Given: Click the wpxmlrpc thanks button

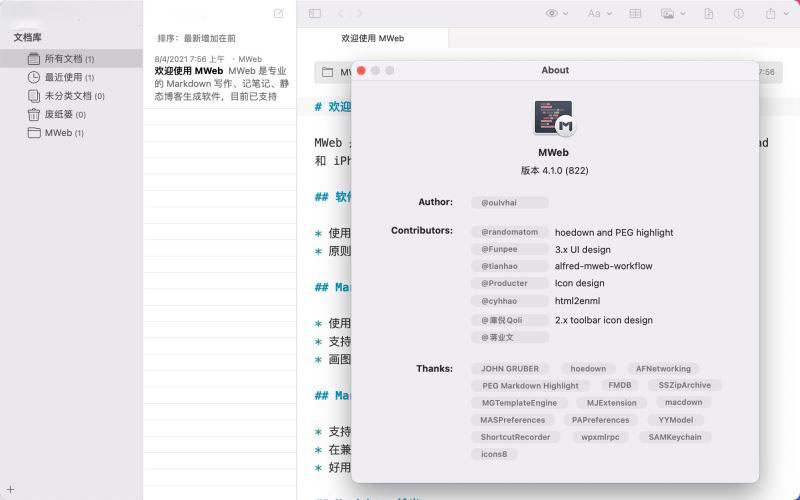Looking at the screenshot, I should tap(600, 437).
